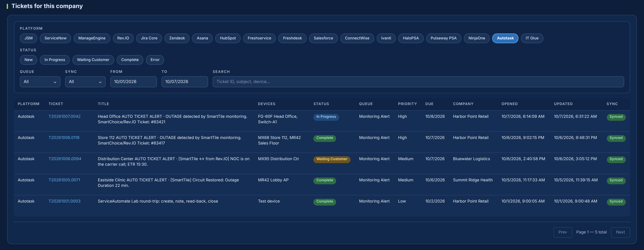Filter by ConnectWise platform
The width and height of the screenshot is (644, 250).
[x=357, y=38]
